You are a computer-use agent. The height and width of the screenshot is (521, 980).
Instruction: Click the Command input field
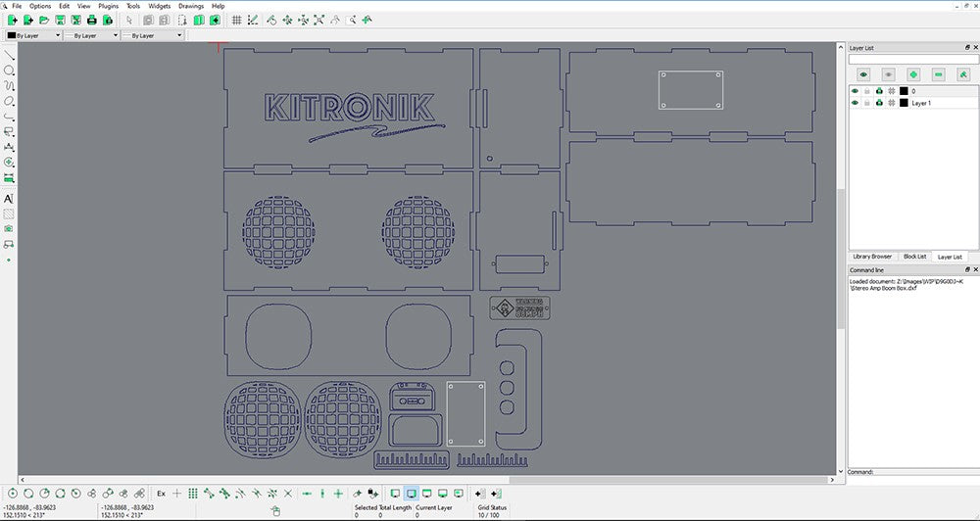tap(926, 472)
